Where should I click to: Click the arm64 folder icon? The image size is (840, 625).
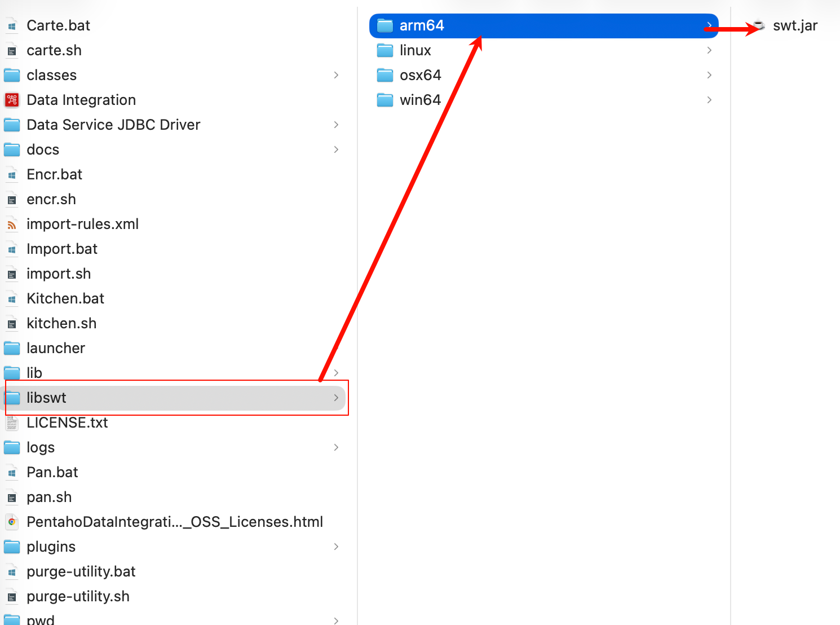coord(385,25)
